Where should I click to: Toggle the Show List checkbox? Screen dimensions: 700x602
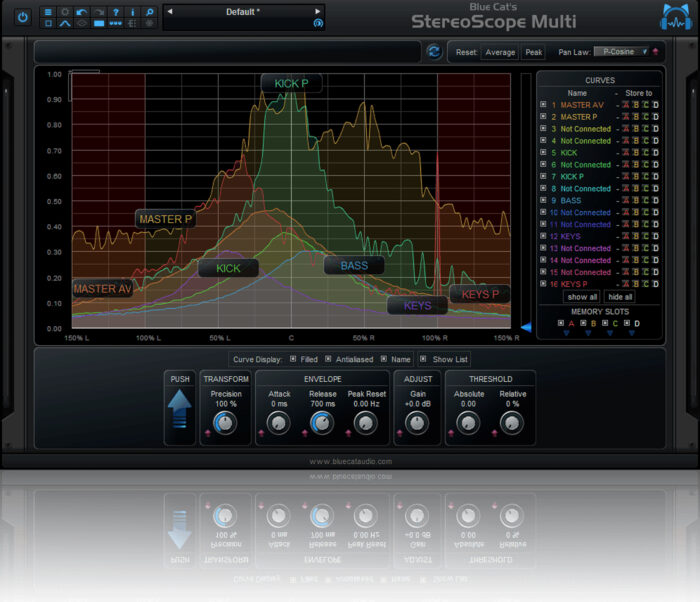tap(423, 359)
